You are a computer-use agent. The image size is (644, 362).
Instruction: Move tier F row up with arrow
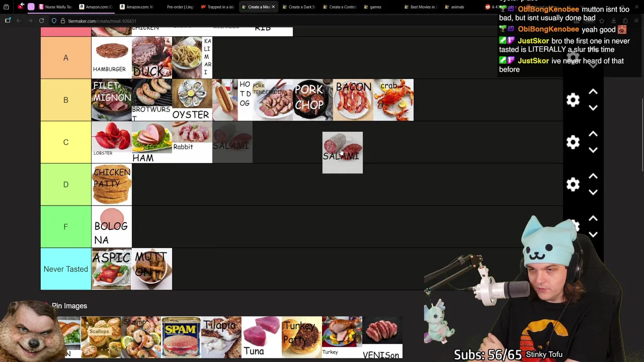pos(593,219)
